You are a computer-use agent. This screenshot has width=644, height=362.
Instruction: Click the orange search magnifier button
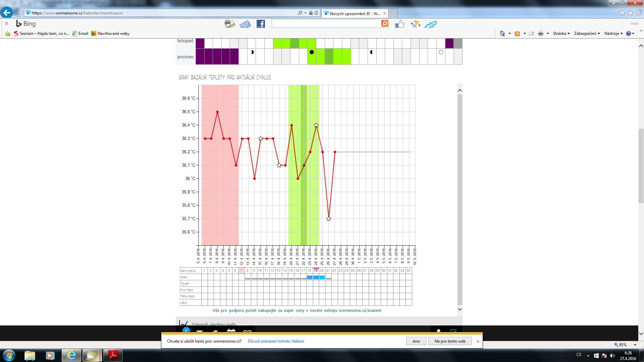(385, 23)
